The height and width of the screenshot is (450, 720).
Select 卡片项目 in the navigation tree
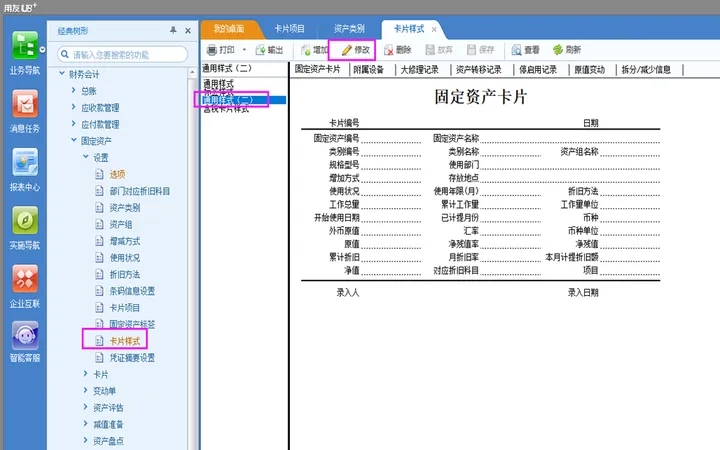click(x=124, y=307)
